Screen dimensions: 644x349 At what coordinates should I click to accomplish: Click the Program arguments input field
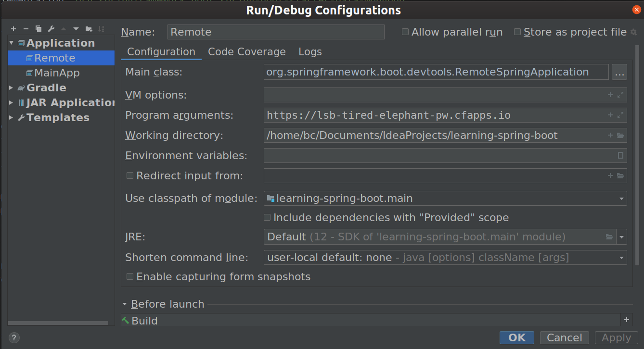[433, 115]
